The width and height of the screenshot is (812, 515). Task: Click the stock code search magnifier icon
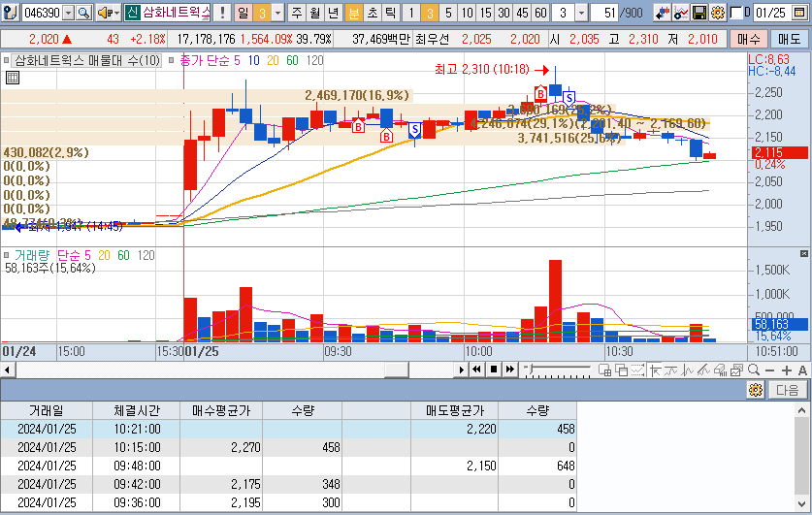coord(83,13)
